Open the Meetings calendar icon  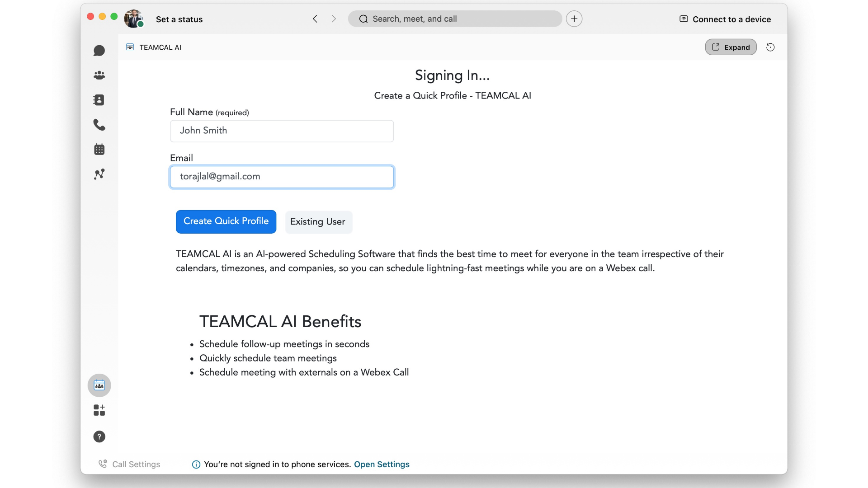[99, 149]
